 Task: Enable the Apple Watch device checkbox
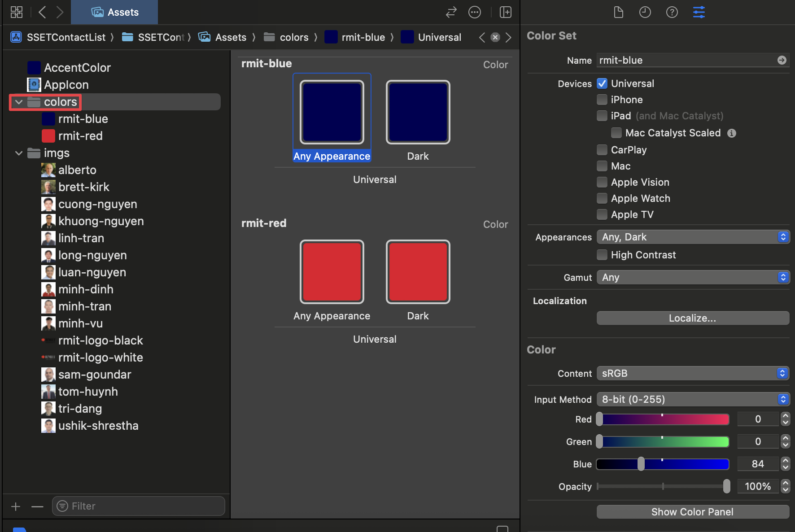602,198
